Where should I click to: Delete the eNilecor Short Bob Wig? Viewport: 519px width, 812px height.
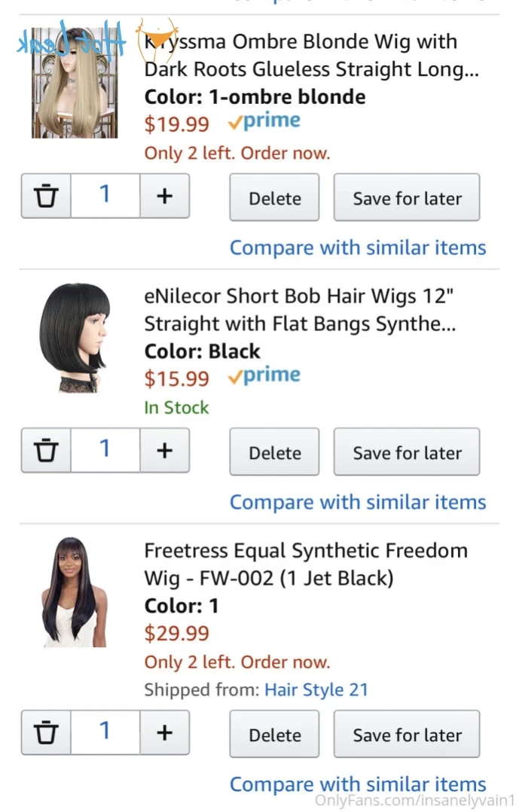point(274,452)
